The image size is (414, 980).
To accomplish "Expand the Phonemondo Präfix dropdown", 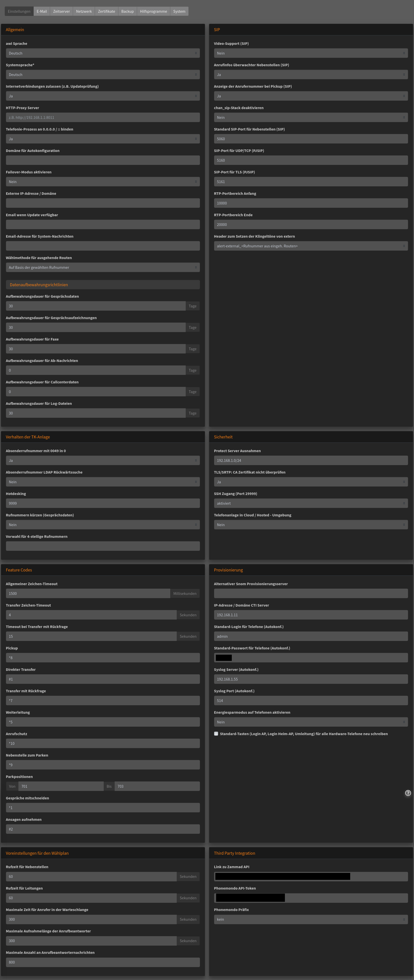I will pos(311,919).
